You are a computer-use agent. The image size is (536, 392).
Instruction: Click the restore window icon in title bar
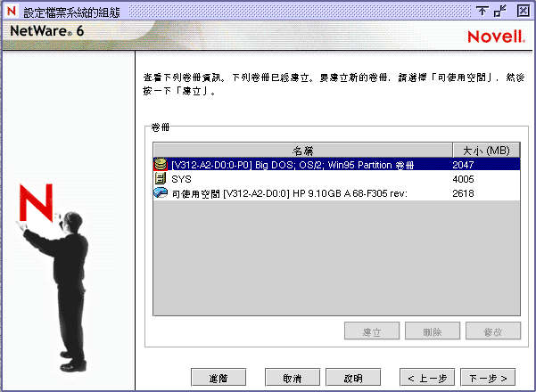(x=501, y=12)
